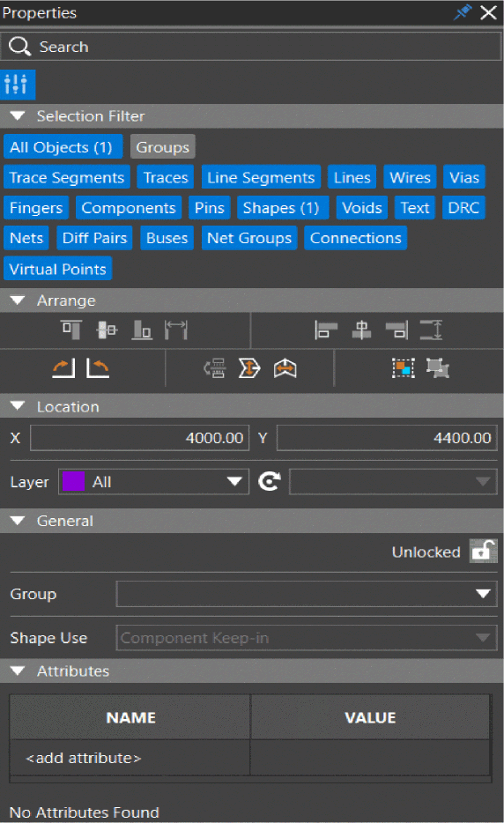The image size is (504, 823).
Task: Click the blue properties settings sliders icon
Action: pyautogui.click(x=18, y=85)
